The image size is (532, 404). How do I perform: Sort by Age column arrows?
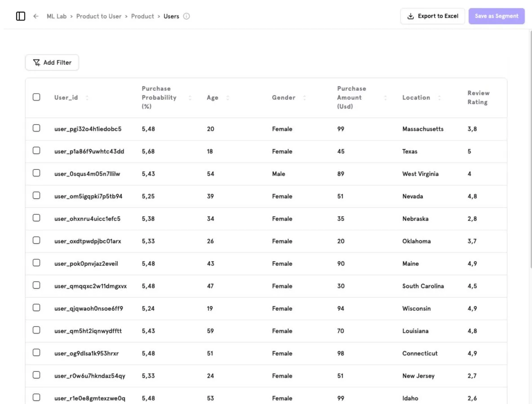click(228, 97)
